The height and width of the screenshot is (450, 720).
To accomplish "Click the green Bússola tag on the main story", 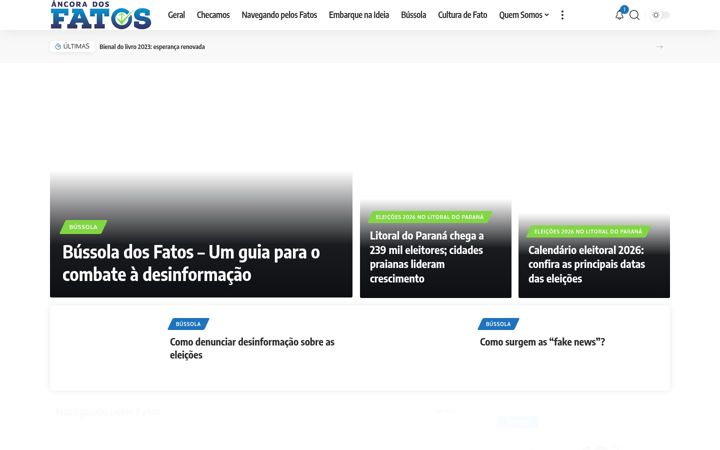I will [x=83, y=227].
